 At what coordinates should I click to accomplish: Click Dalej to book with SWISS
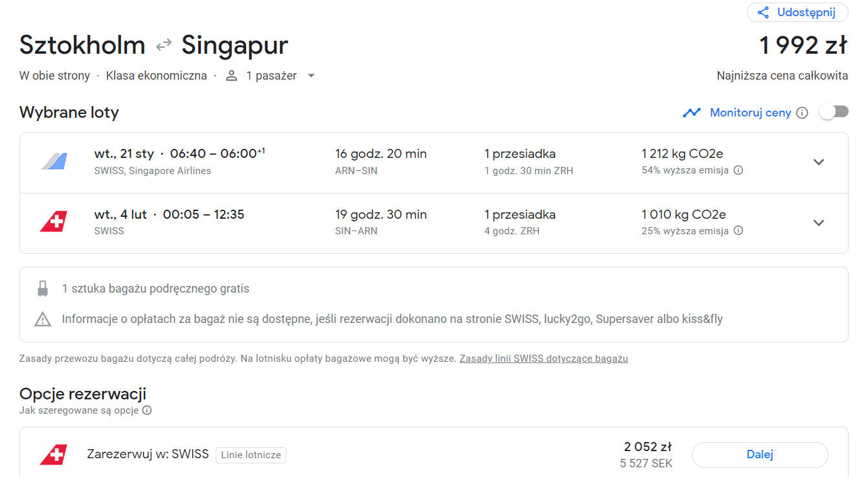coord(760,454)
